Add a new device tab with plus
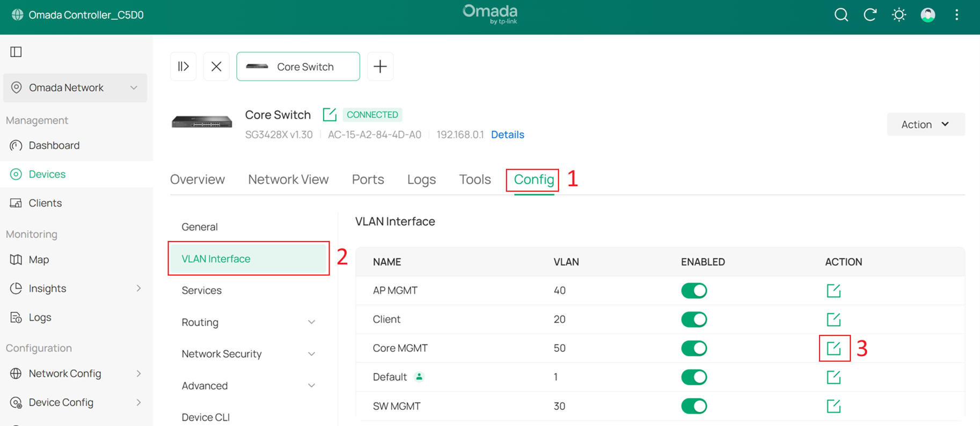 380,67
